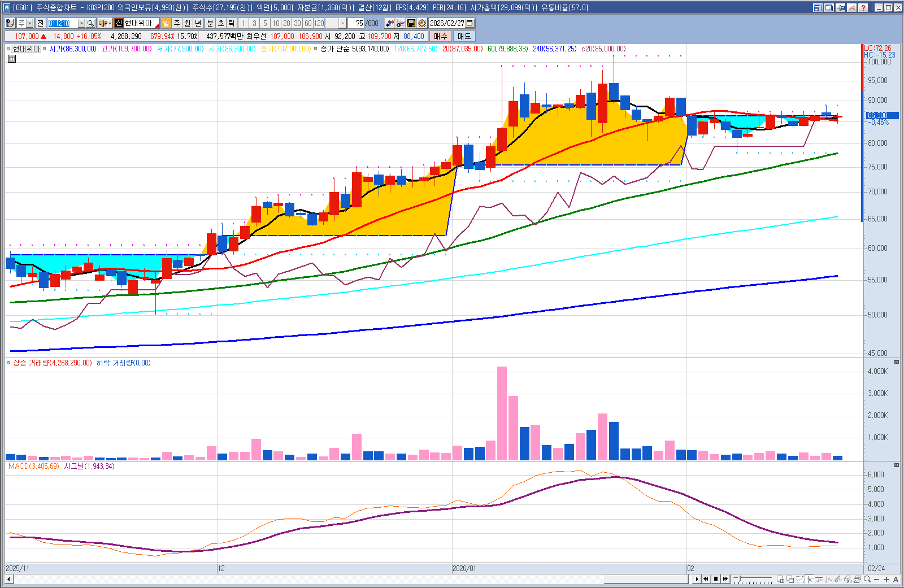Click the 매수 buy button
The image size is (904, 588).
[x=441, y=36]
